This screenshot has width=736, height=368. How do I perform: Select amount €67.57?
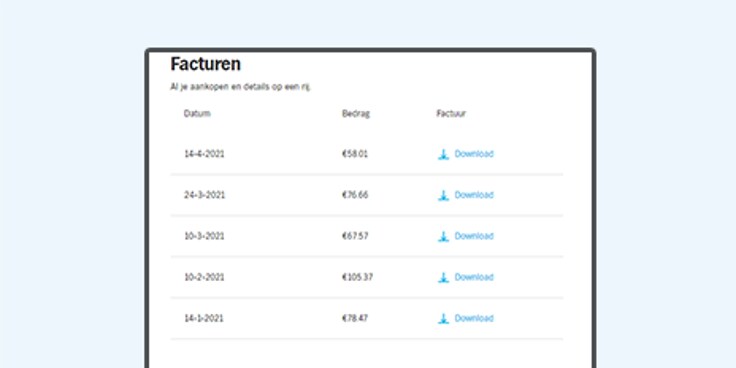[355, 236]
